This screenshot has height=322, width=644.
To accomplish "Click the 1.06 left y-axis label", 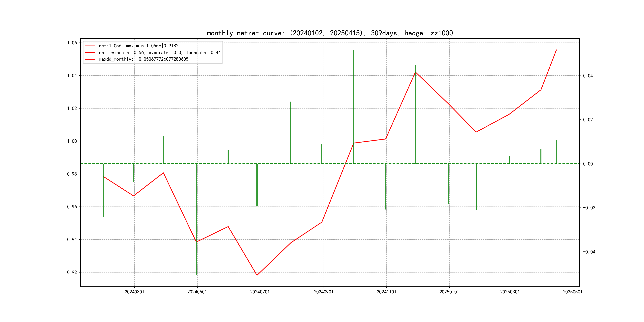I will 72,43.
